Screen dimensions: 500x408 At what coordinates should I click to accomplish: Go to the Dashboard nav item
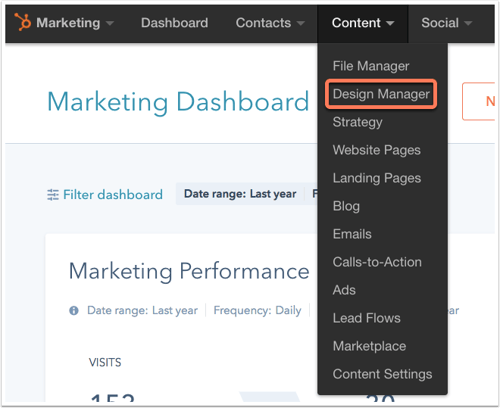tap(175, 23)
